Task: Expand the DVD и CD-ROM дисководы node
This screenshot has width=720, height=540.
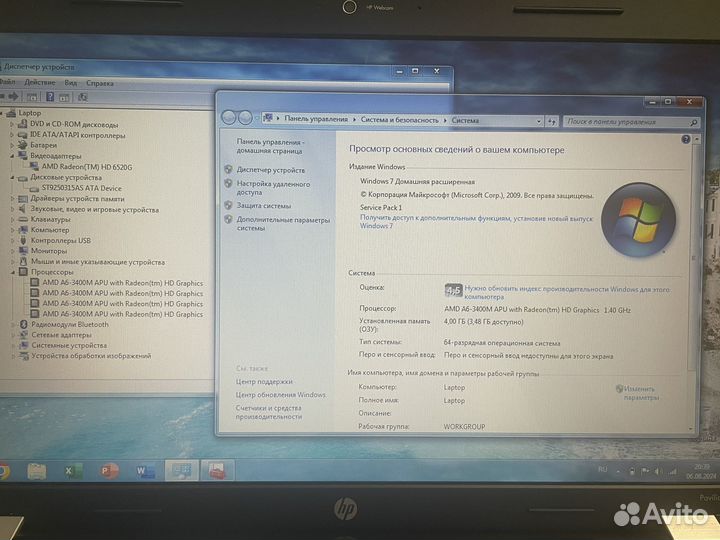Action: point(12,124)
